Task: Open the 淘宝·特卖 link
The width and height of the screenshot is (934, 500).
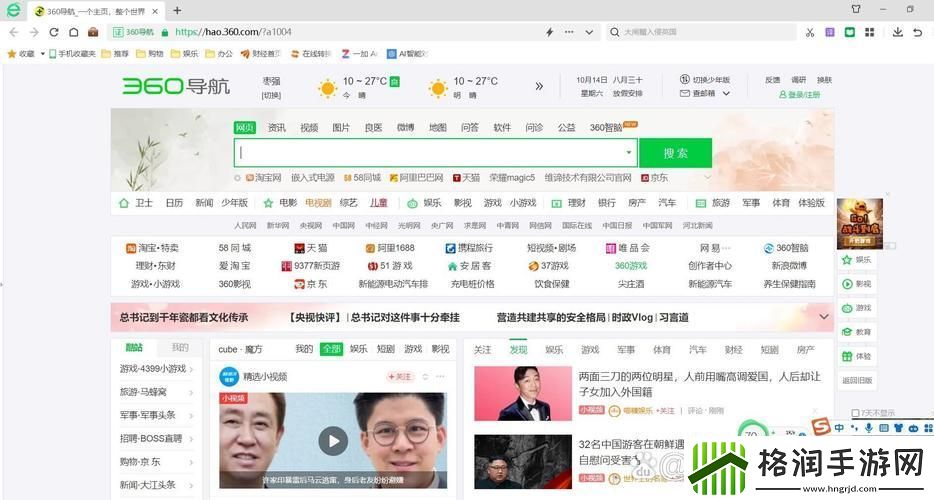Action: click(152, 248)
